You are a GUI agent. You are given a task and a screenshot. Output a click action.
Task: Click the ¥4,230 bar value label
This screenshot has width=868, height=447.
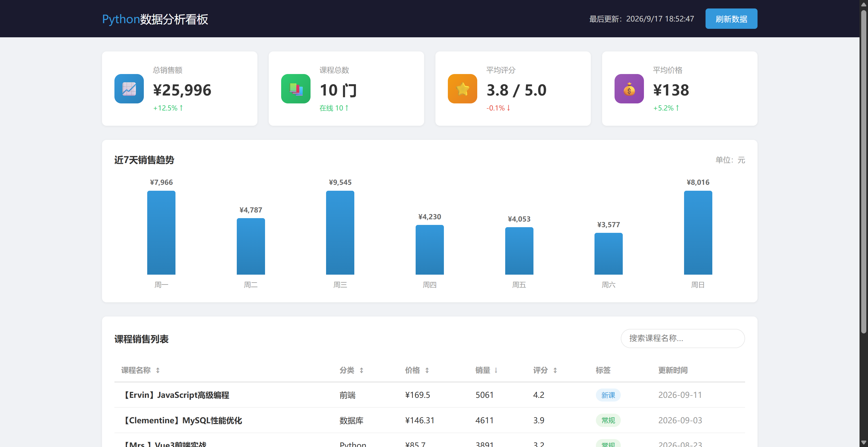click(429, 217)
